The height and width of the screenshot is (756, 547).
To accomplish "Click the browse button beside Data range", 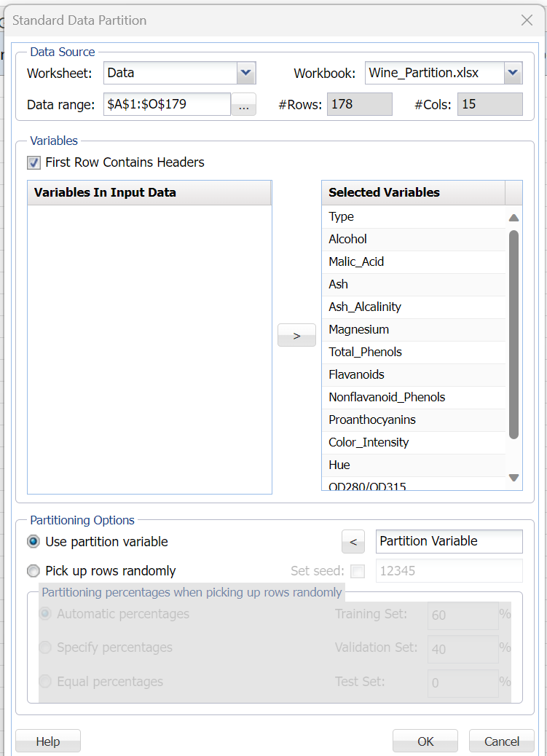I will click(x=243, y=105).
